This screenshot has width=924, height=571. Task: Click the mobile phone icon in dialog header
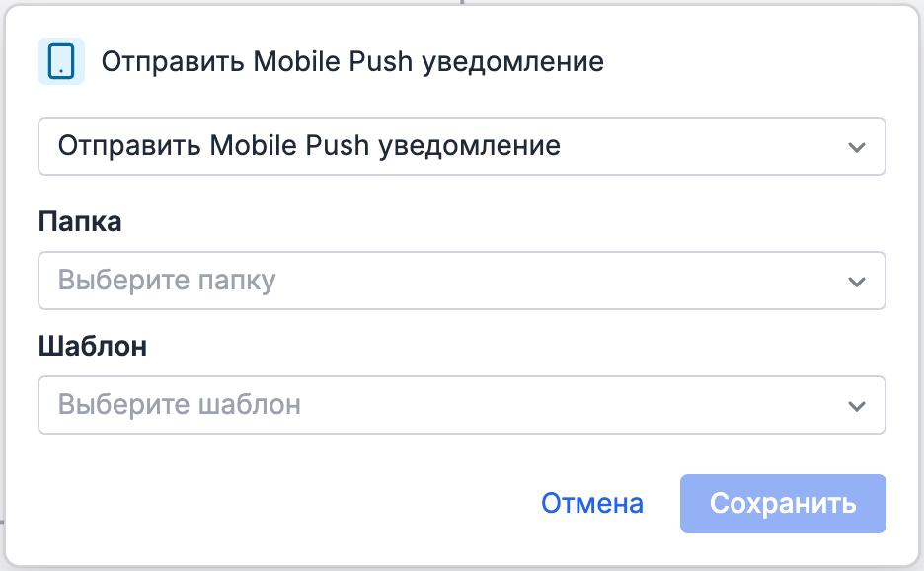tap(61, 61)
